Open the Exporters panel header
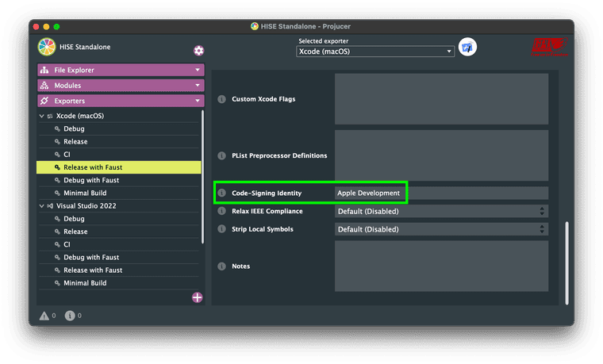The height and width of the screenshot is (364, 603). point(121,101)
